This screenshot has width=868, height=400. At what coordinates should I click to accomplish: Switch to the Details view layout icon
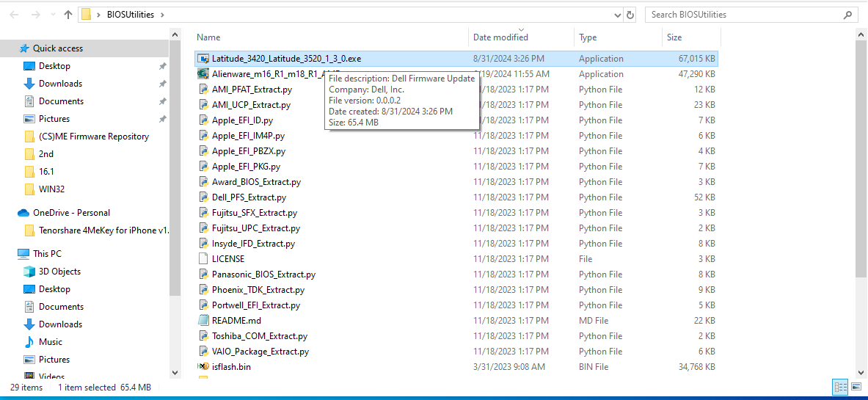click(840, 388)
